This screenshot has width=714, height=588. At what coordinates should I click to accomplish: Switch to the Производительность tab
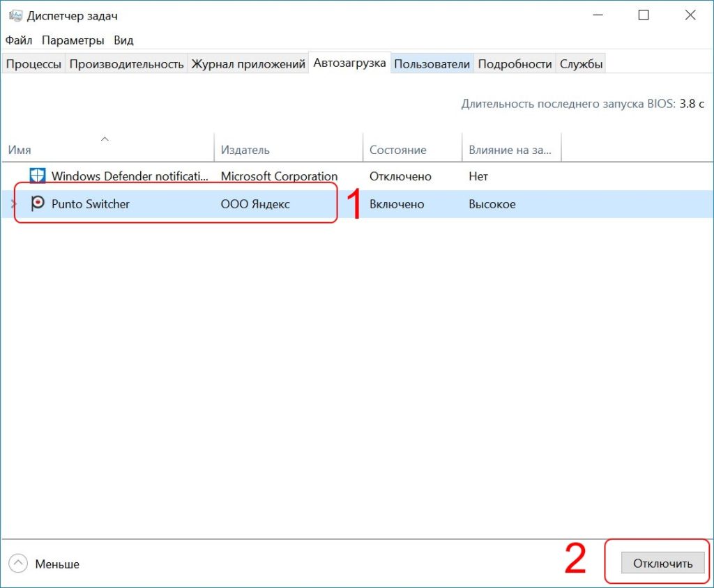pyautogui.click(x=126, y=64)
